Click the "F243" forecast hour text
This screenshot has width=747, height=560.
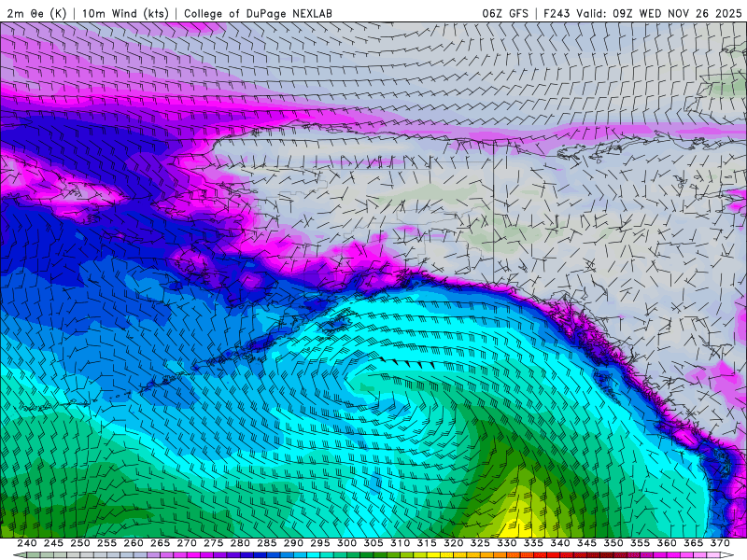pyautogui.click(x=557, y=13)
